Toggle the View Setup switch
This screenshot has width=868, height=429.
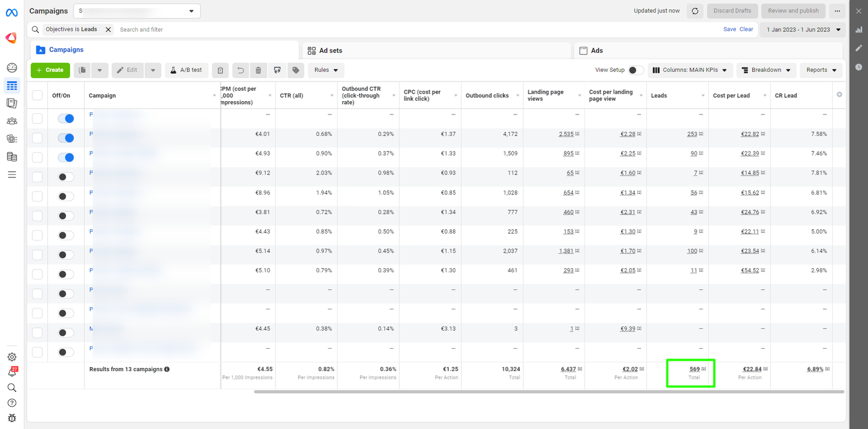coord(636,70)
